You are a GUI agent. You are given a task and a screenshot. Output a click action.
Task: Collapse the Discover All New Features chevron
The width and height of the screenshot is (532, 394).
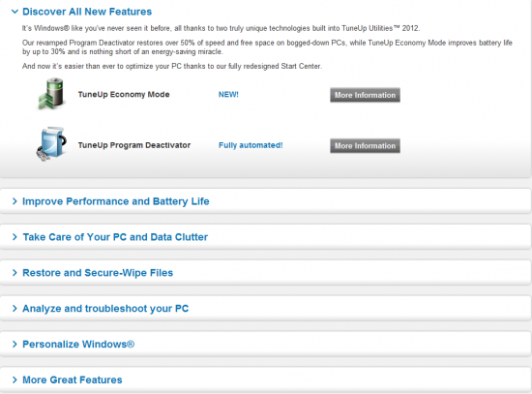tap(15, 12)
